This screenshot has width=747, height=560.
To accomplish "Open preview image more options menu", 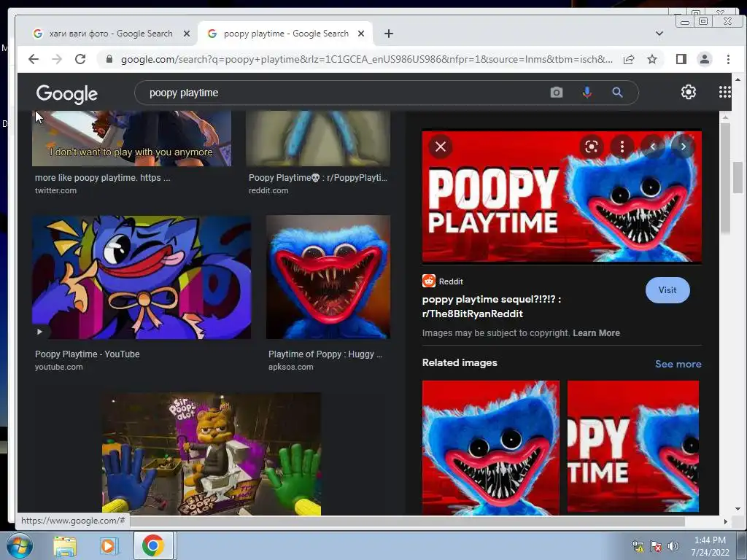I will coord(622,147).
